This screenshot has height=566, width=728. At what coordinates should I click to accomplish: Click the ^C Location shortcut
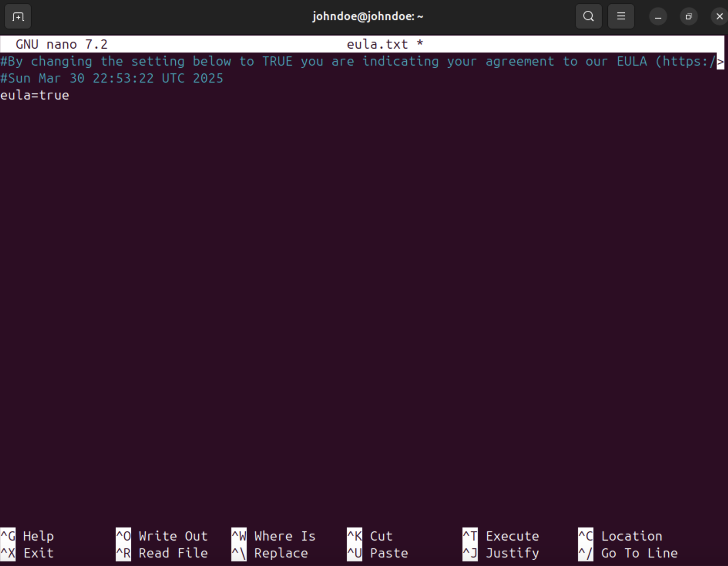(x=620, y=536)
